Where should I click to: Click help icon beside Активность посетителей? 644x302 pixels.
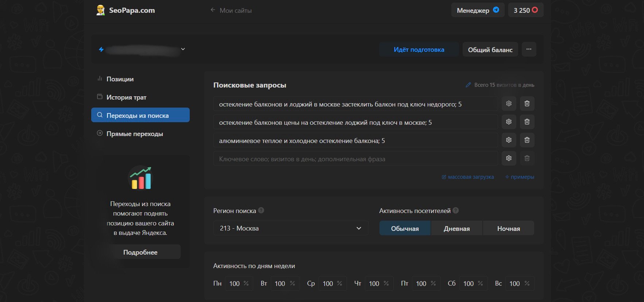pos(455,210)
